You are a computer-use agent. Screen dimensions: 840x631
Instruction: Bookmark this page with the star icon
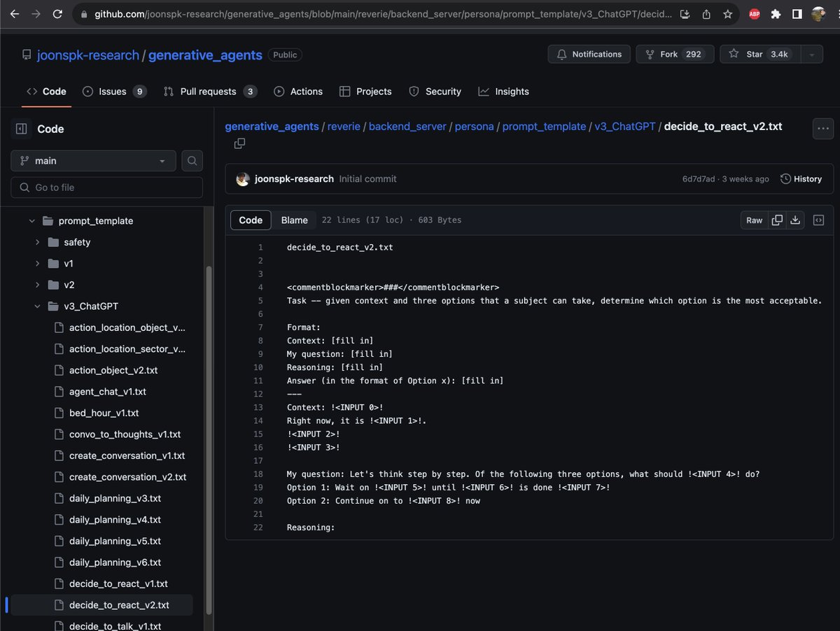point(727,14)
